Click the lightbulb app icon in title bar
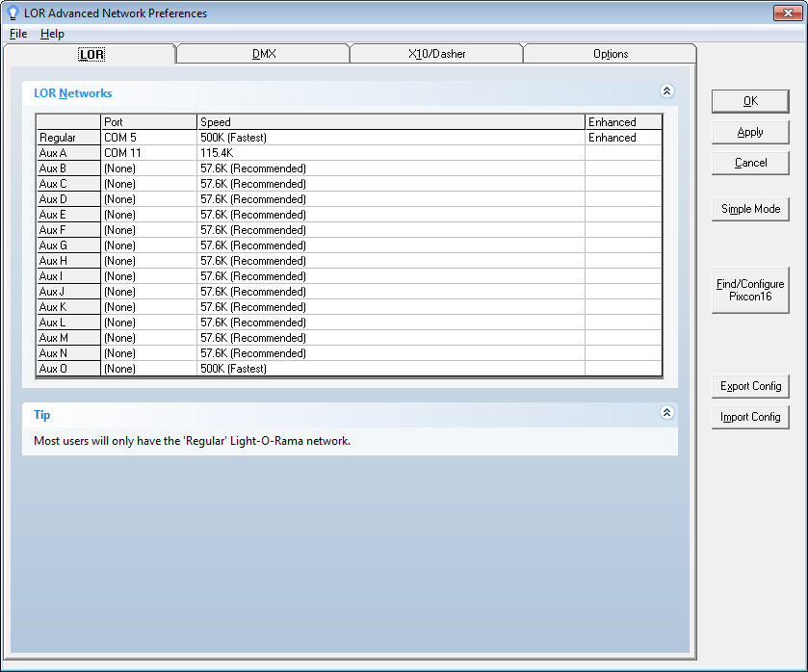 click(13, 13)
